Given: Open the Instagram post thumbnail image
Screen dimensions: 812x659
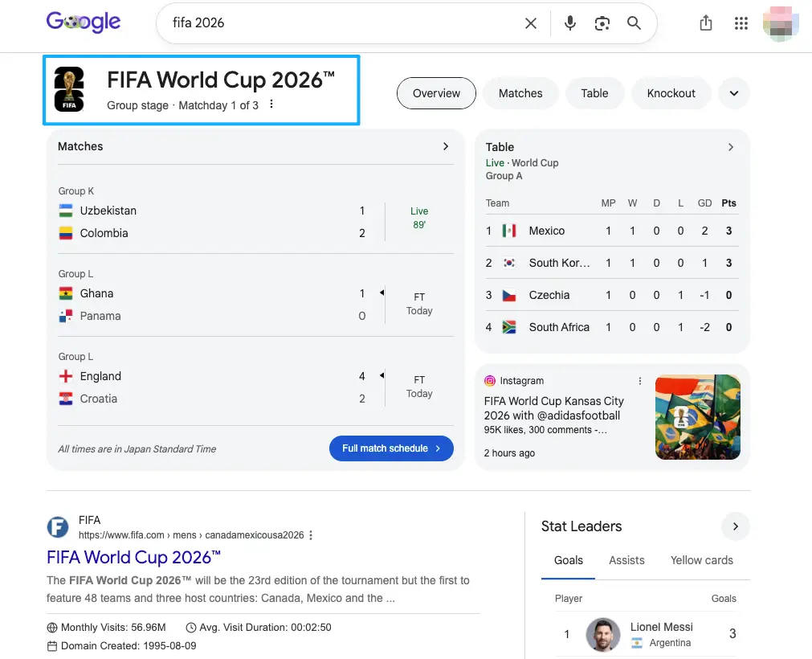Looking at the screenshot, I should click(698, 417).
